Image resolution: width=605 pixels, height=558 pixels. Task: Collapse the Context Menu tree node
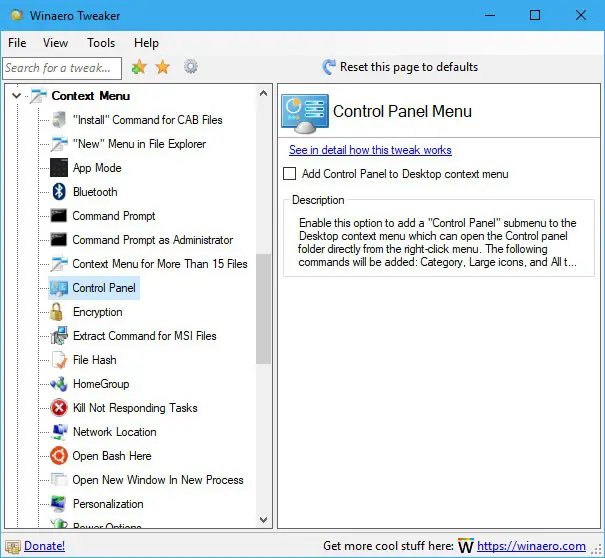16,95
